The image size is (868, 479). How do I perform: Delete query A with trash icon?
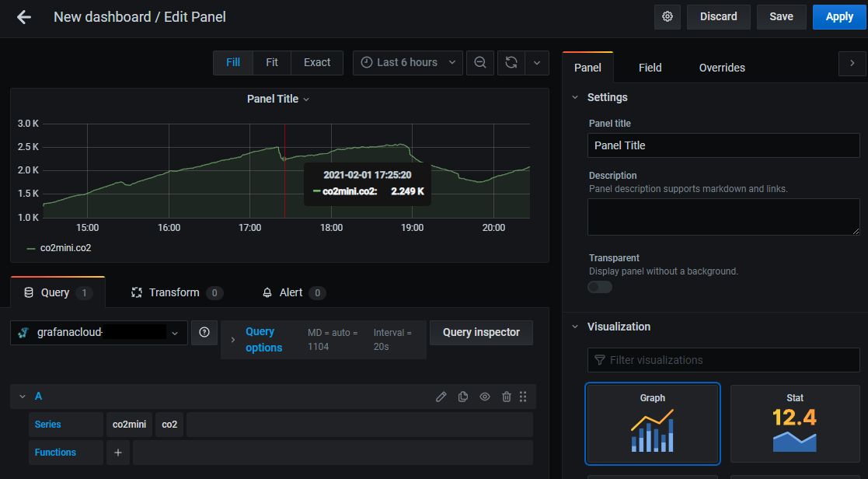[x=506, y=397]
